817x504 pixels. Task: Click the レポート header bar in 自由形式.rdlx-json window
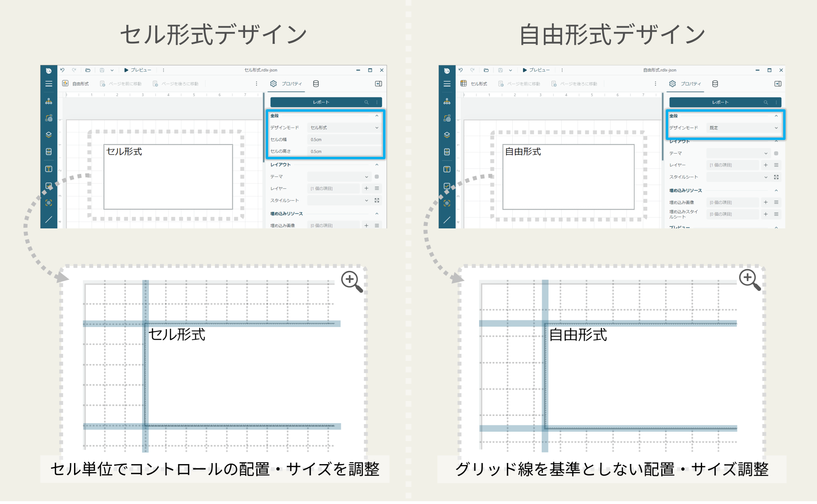tap(720, 102)
